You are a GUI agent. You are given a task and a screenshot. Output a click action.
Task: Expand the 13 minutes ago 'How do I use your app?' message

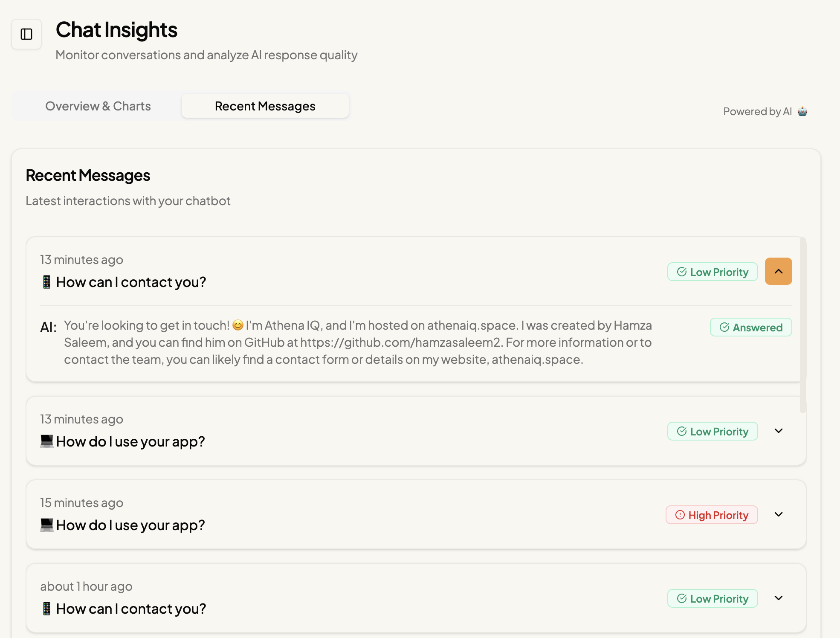778,431
